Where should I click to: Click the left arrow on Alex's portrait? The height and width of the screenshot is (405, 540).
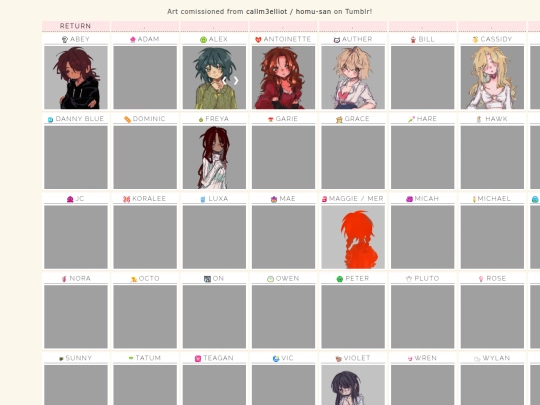(x=225, y=81)
